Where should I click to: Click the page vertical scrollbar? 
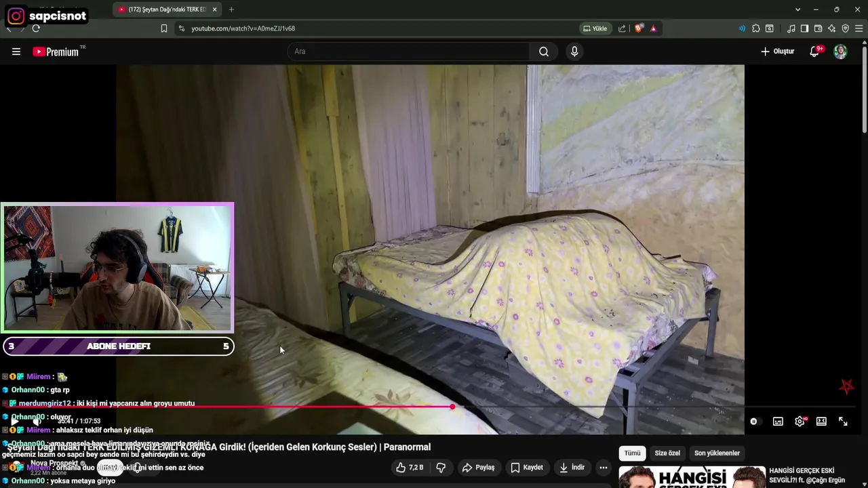click(864, 88)
